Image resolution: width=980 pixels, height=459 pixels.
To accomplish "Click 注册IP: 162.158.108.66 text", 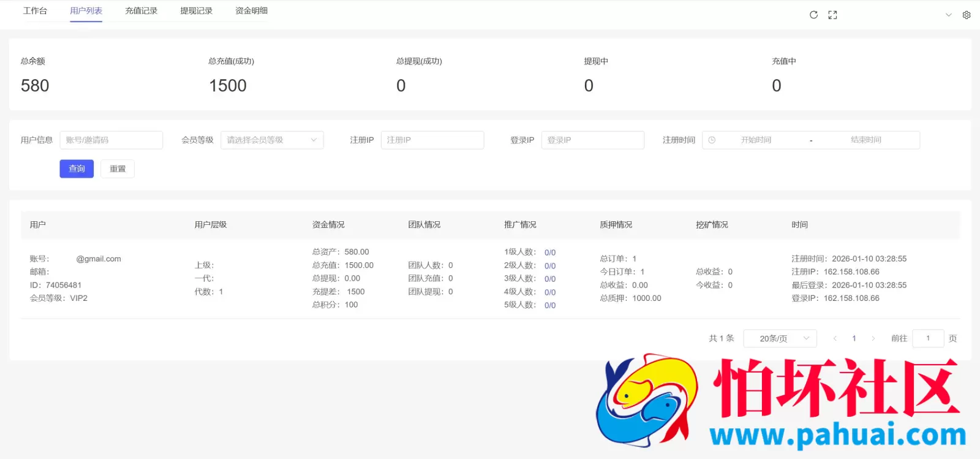I will (x=835, y=271).
